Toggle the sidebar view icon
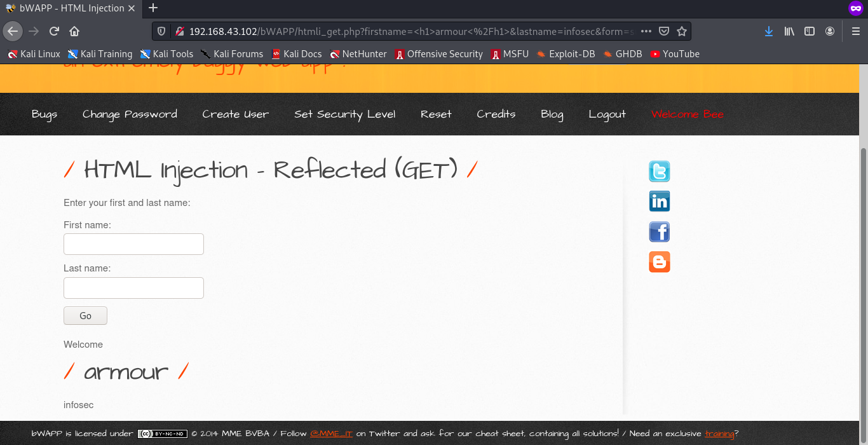 810,31
